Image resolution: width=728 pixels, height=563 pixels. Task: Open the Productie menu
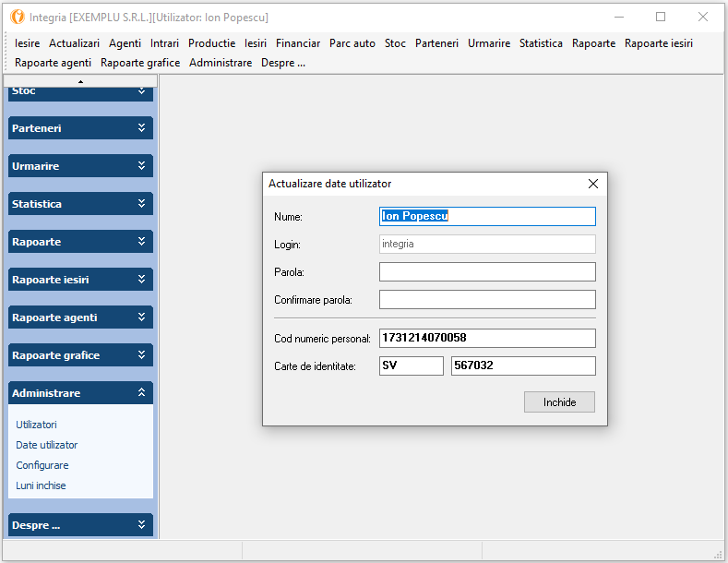[x=211, y=43]
